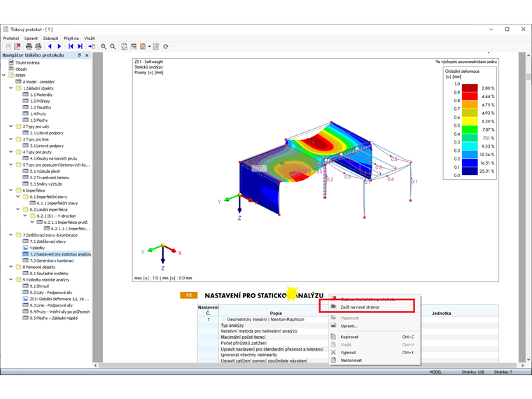
Task: Click the yellow legend swatch at 5.39 %
Action: (x=470, y=121)
